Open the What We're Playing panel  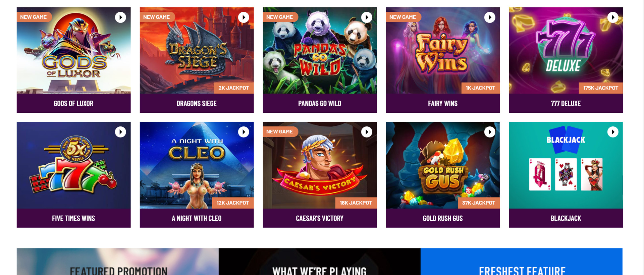coord(320,262)
